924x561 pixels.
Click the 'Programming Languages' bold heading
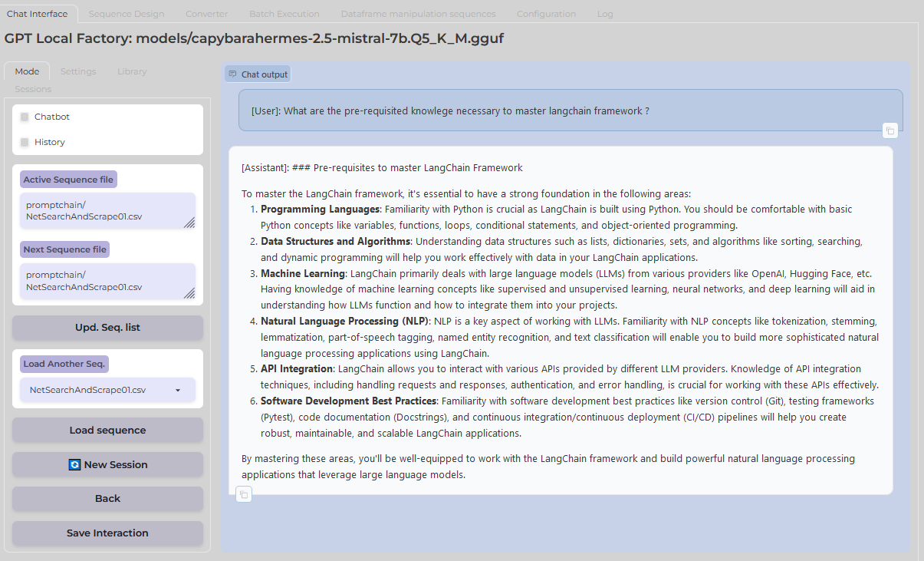[321, 209]
